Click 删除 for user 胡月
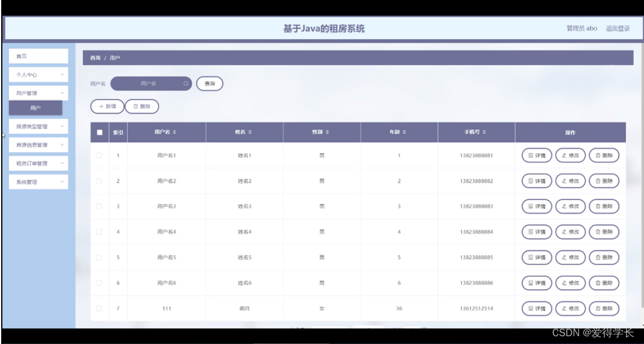Screen dimensions: 644x344 point(604,308)
